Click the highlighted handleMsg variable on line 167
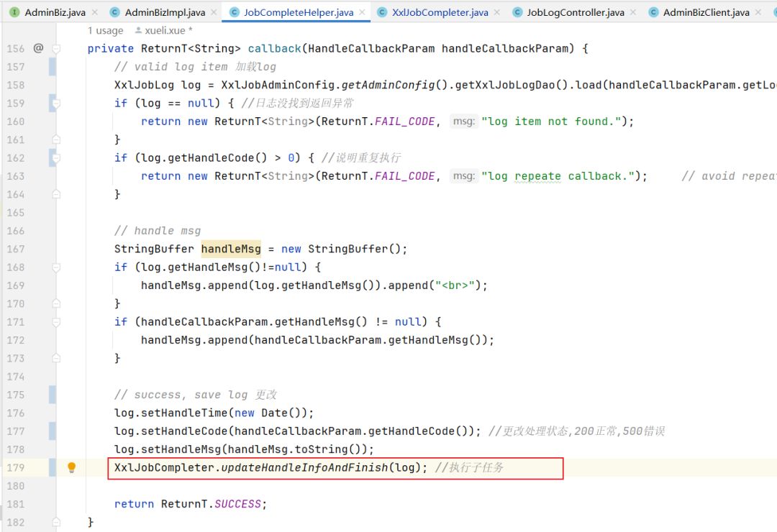The image size is (777, 532). click(x=231, y=249)
